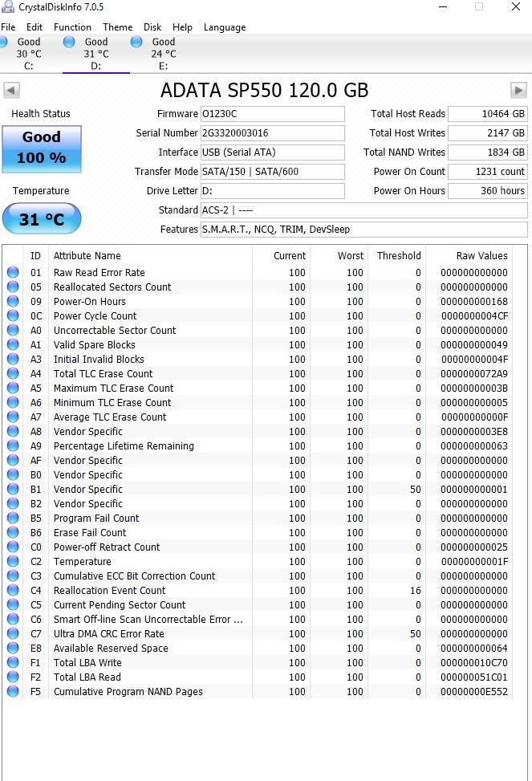Viewport: 532px width, 781px height.
Task: Click Total NAND Writes value 1834 GB
Action: (488, 152)
